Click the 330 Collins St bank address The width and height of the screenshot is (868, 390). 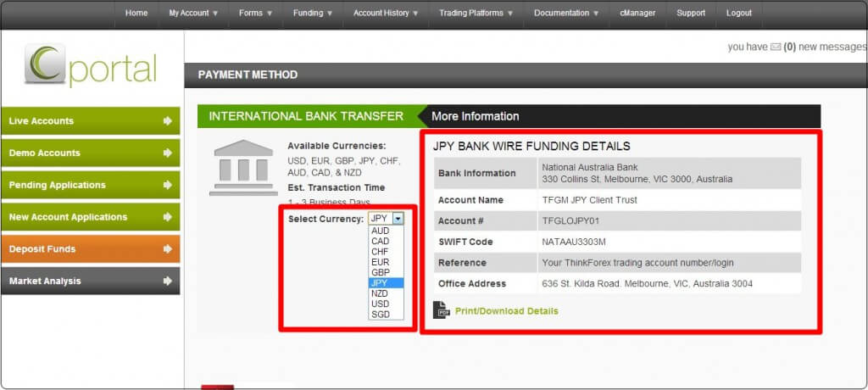[x=637, y=180]
